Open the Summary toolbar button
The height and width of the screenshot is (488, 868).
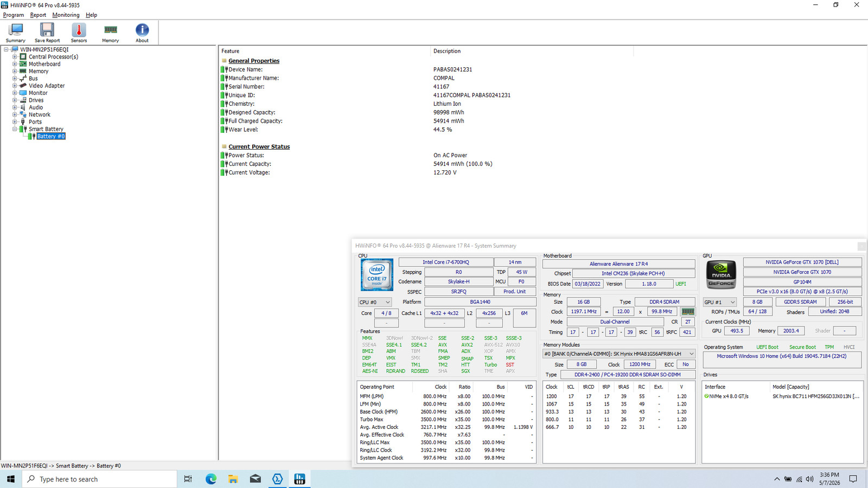(15, 33)
